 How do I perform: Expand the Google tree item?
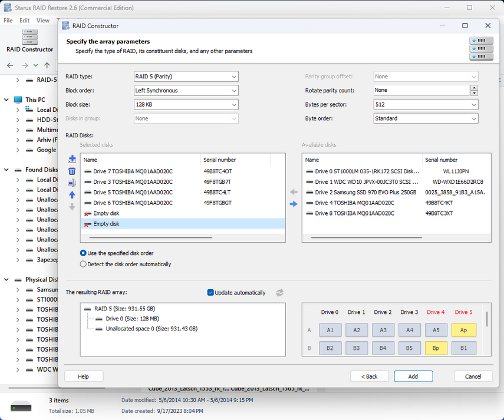(x=17, y=150)
